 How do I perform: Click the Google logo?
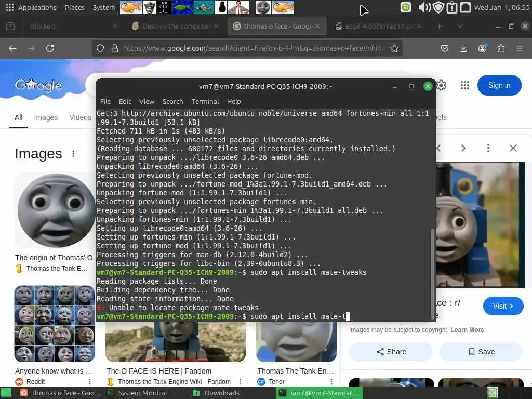pos(38,86)
